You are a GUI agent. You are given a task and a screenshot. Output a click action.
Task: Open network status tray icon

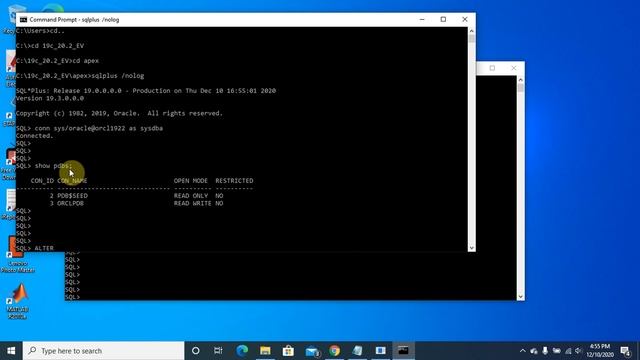568,351
